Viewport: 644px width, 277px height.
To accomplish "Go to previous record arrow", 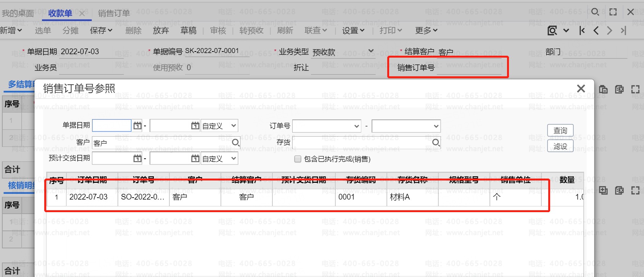I will tap(596, 31).
